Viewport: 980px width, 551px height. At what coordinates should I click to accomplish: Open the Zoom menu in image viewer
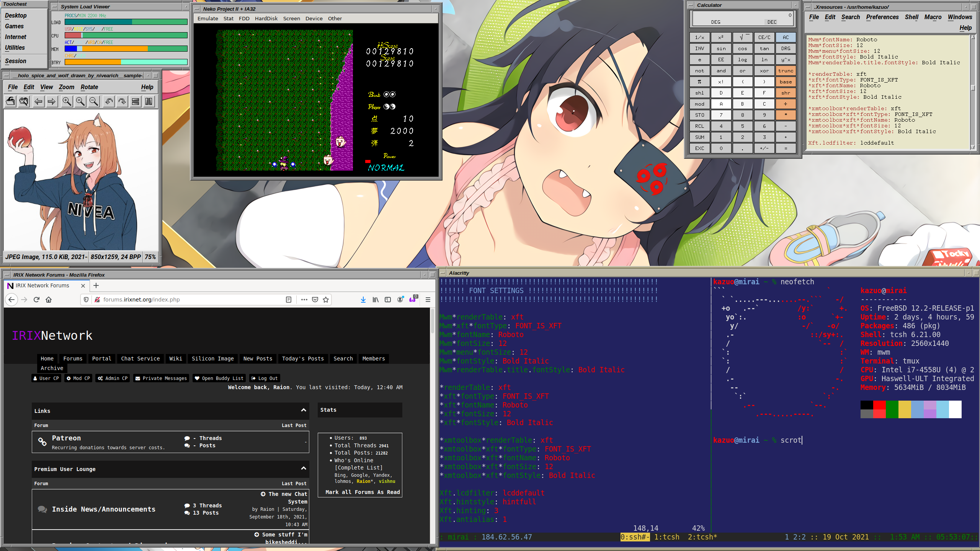click(66, 87)
